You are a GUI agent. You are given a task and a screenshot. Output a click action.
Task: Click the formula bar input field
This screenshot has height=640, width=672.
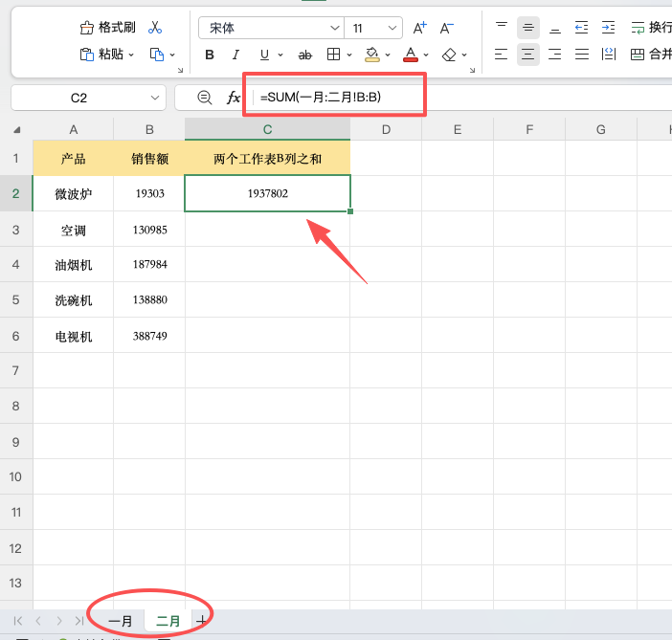click(463, 98)
